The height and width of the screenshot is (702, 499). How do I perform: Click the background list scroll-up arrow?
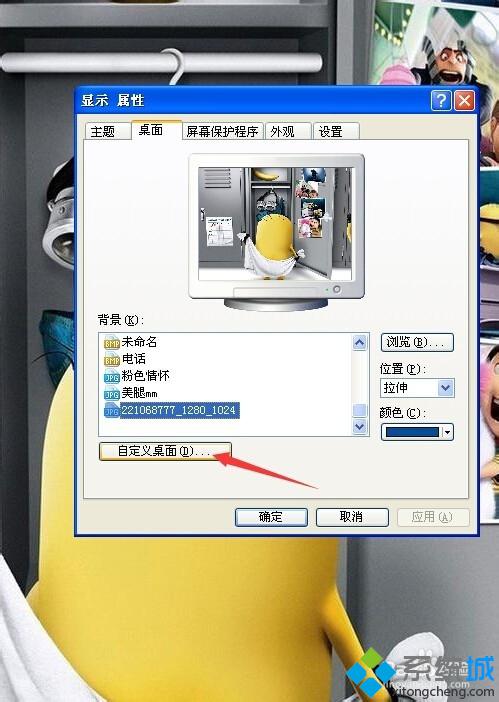click(359, 343)
